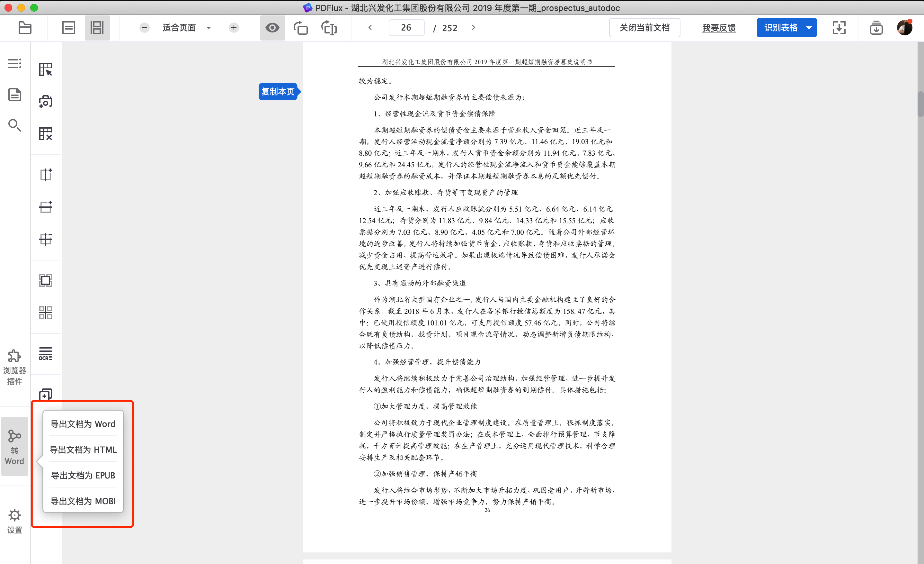Choose 导出文档为 EPUB option

tap(83, 475)
